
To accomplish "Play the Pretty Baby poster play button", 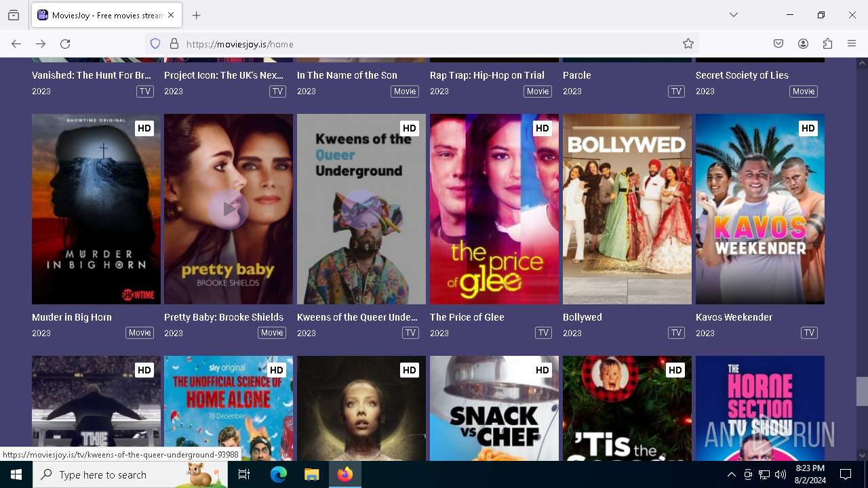I will pos(229,209).
